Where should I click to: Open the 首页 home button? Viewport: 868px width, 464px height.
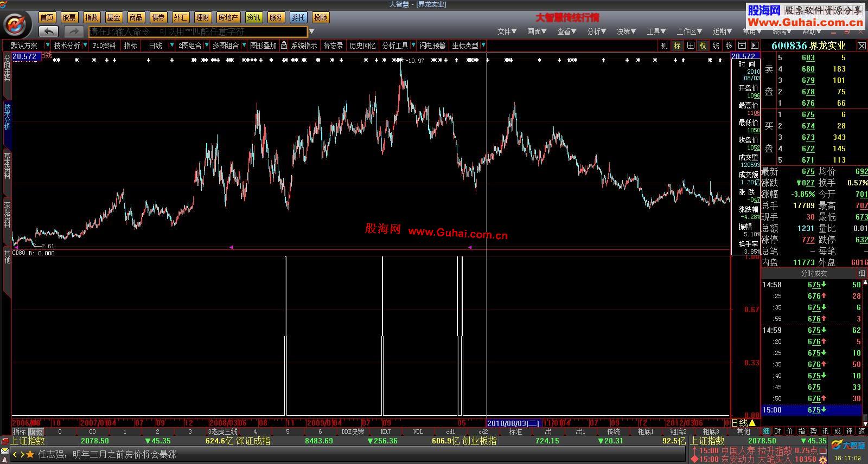click(47, 17)
